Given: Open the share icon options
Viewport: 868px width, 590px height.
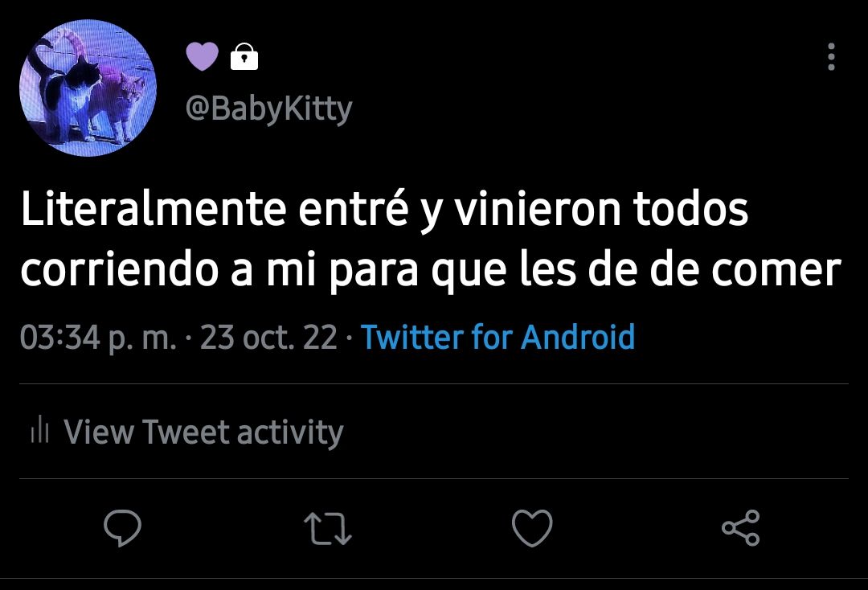Looking at the screenshot, I should pyautogui.click(x=741, y=527).
